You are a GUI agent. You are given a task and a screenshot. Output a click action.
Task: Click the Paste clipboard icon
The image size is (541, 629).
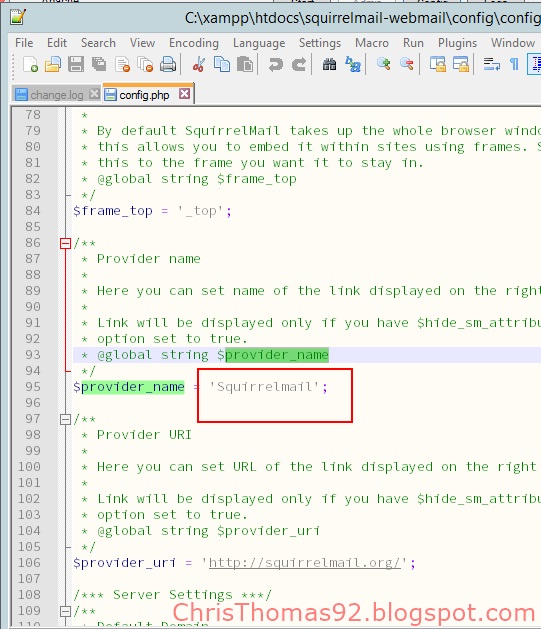245,64
